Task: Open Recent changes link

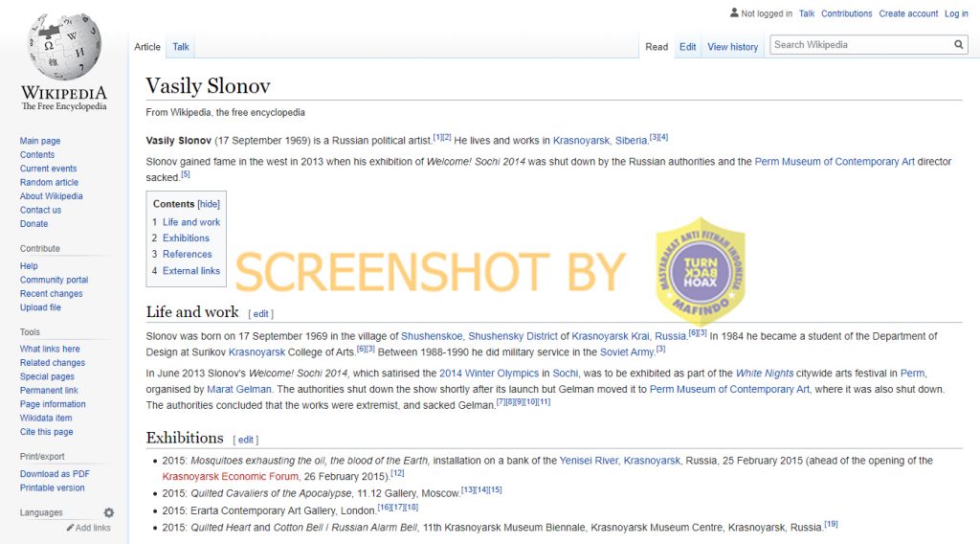Action: pyautogui.click(x=52, y=294)
